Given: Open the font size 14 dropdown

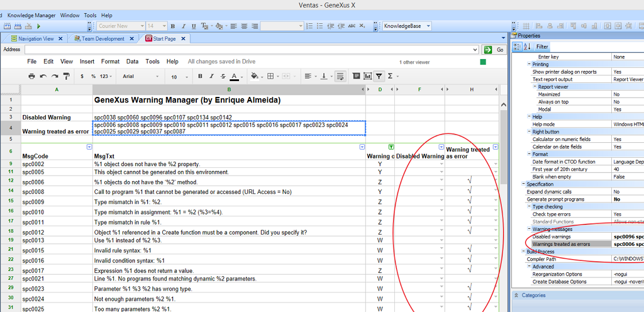Looking at the screenshot, I should [x=164, y=26].
